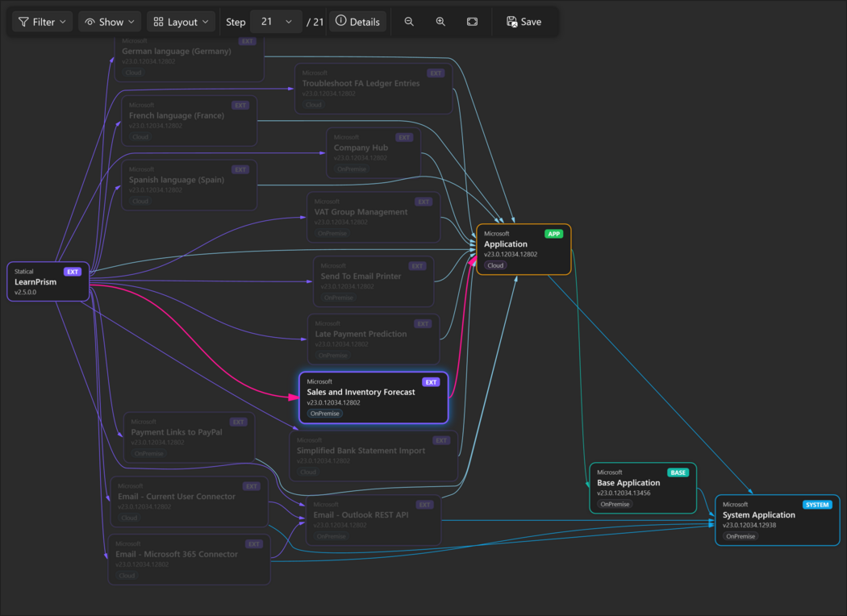The image size is (847, 616).
Task: Click EXT badge on Send To Email Printer
Action: tap(417, 266)
